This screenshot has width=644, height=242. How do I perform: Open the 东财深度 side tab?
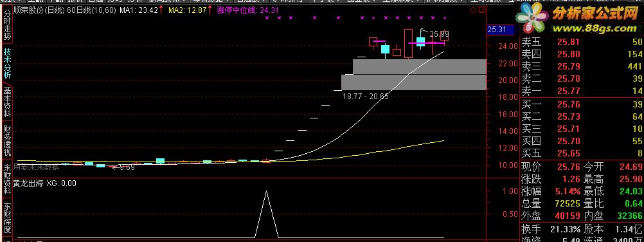click(7, 218)
